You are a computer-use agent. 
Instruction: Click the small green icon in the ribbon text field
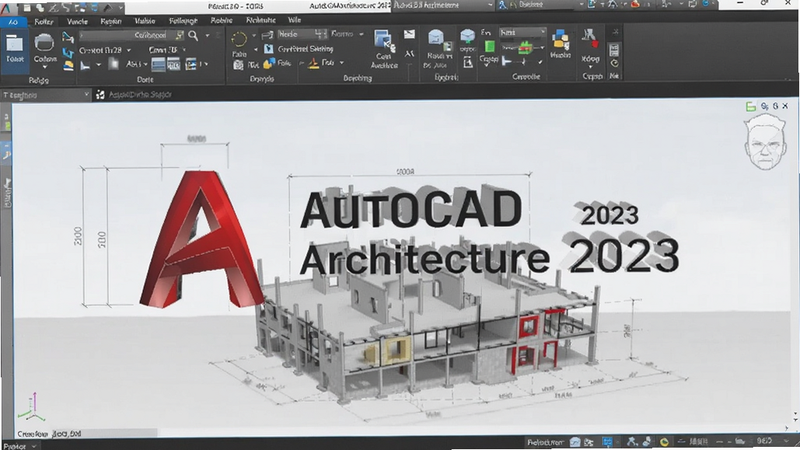(x=179, y=35)
